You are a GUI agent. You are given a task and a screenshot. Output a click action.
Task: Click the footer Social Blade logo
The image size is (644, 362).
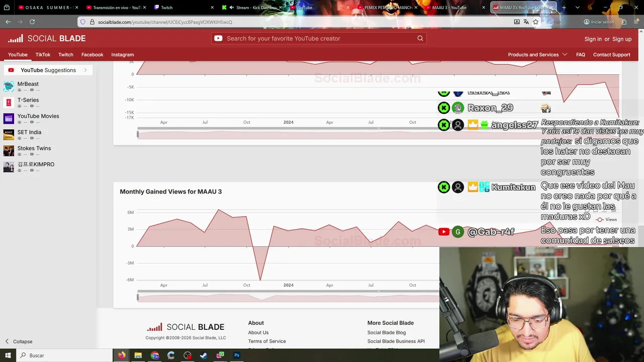[186, 327]
